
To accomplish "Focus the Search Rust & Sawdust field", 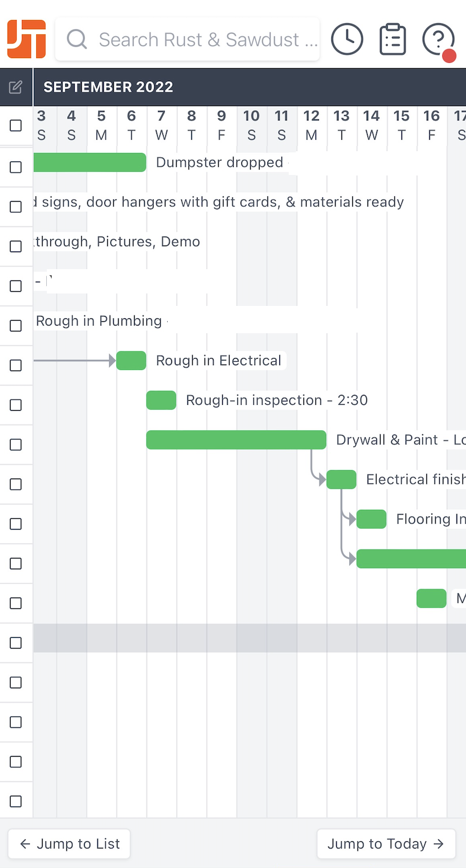I will [x=187, y=39].
